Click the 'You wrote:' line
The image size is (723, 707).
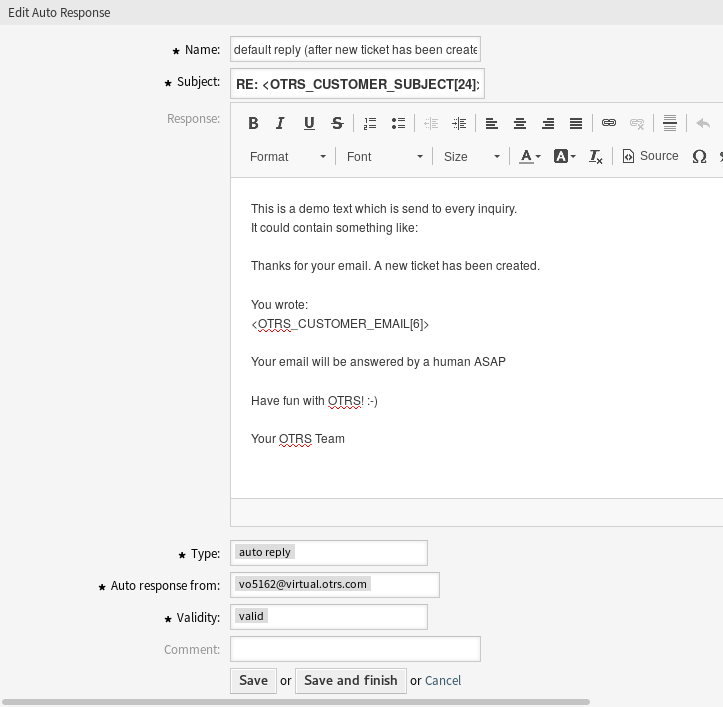tap(279, 305)
